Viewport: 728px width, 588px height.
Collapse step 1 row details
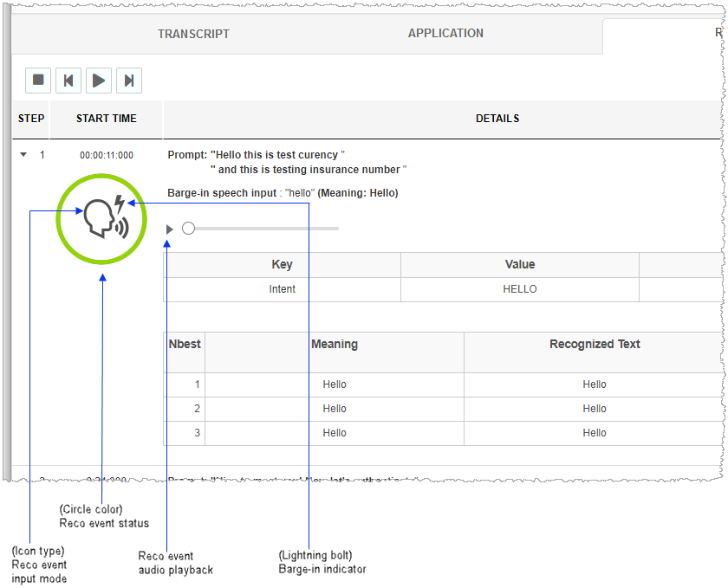coord(23,155)
